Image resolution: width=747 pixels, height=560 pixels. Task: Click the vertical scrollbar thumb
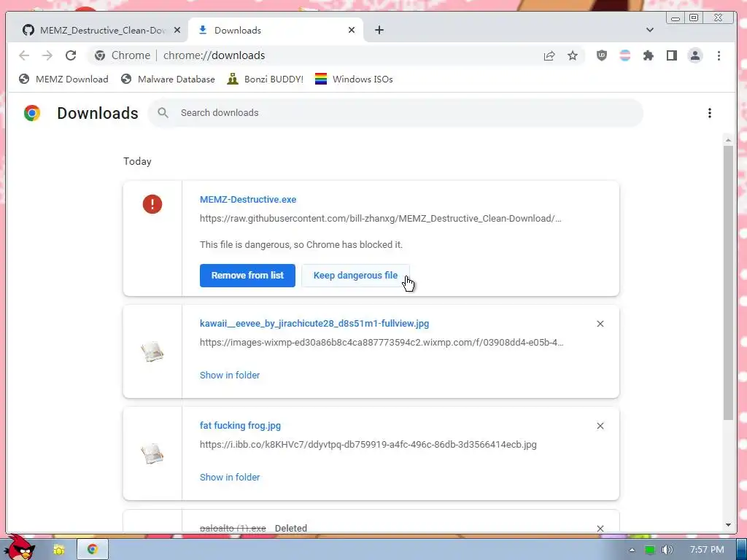pyautogui.click(x=728, y=283)
